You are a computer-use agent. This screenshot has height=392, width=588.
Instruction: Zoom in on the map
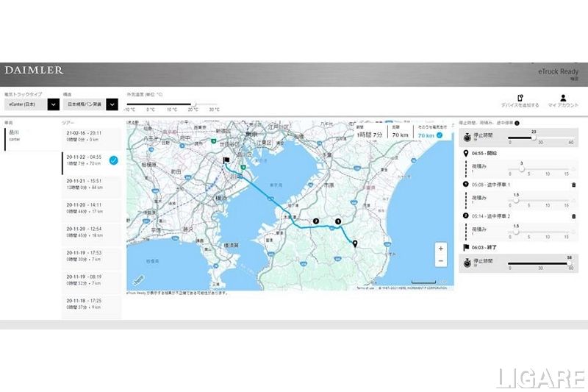440,249
